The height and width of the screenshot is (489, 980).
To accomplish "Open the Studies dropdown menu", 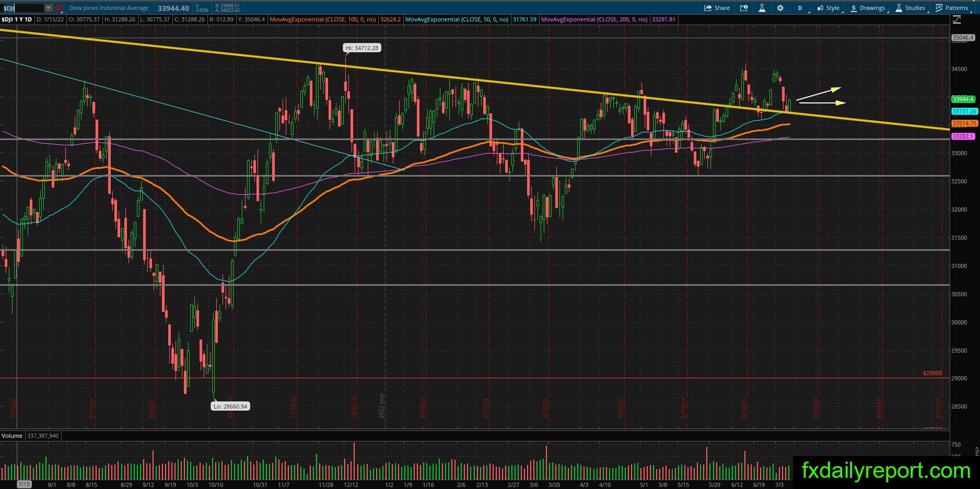I will (x=911, y=8).
